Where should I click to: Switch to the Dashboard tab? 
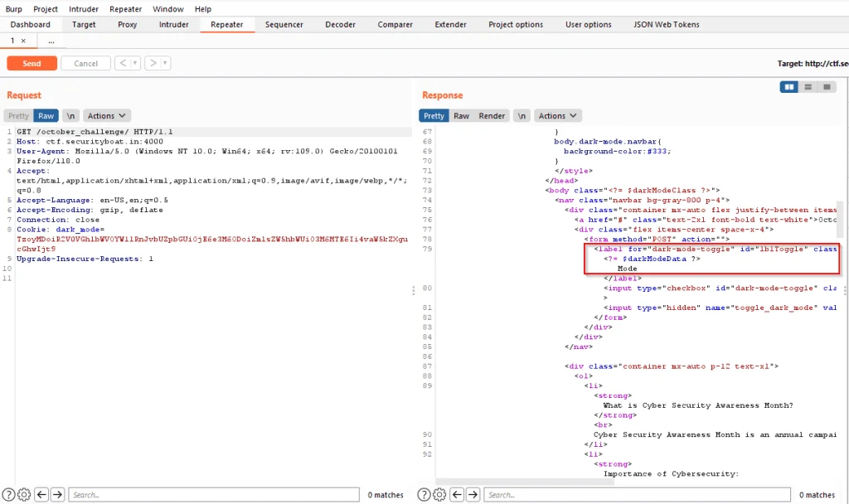(31, 24)
